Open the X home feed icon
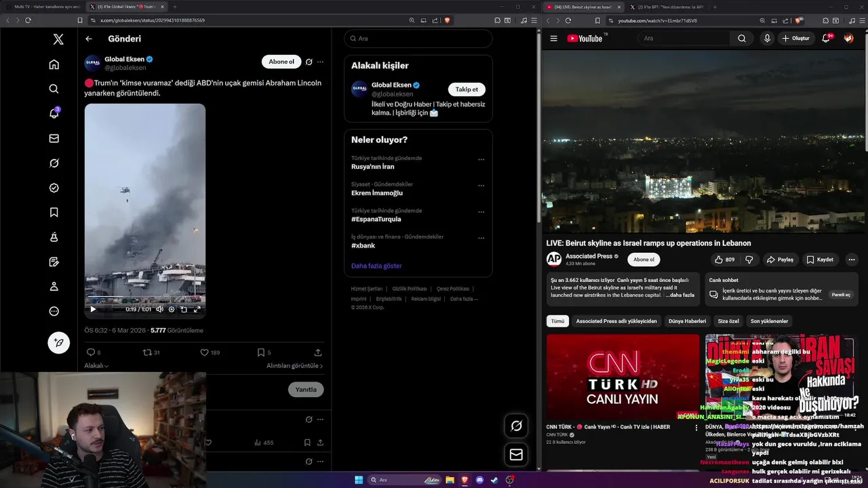The height and width of the screenshot is (488, 868). point(54,64)
